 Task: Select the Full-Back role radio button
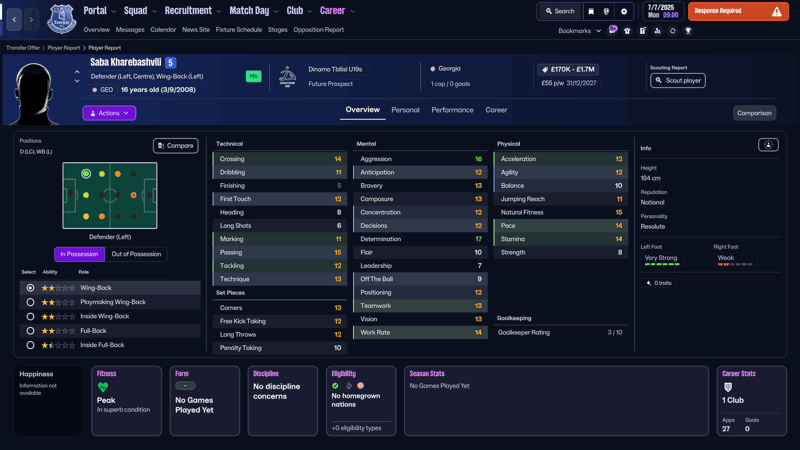[30, 331]
